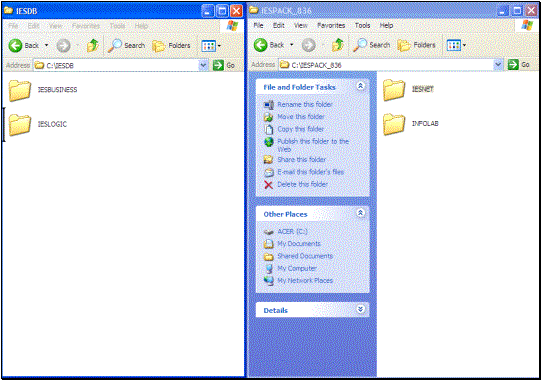Open View menu in IESDB window

(x=56, y=26)
